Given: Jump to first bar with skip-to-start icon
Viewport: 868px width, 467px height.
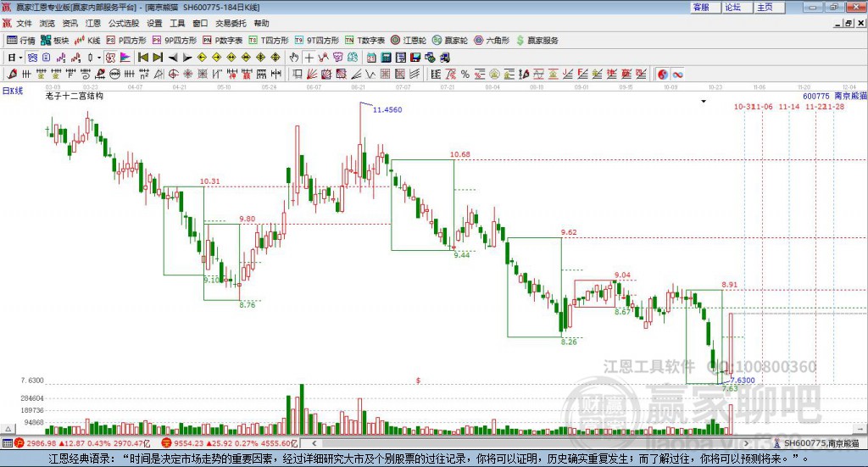Looking at the screenshot, I should coord(143,58).
